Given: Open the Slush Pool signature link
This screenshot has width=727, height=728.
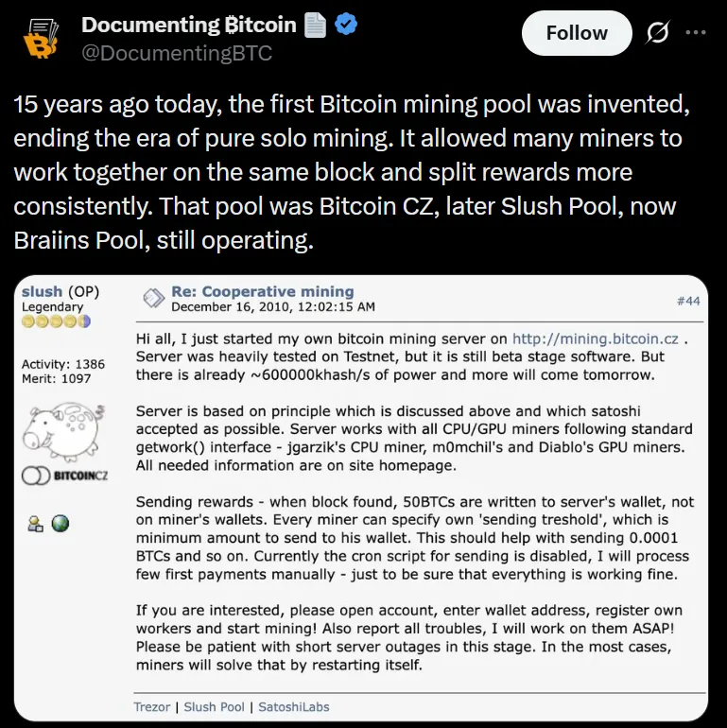Looking at the screenshot, I should pos(214,706).
